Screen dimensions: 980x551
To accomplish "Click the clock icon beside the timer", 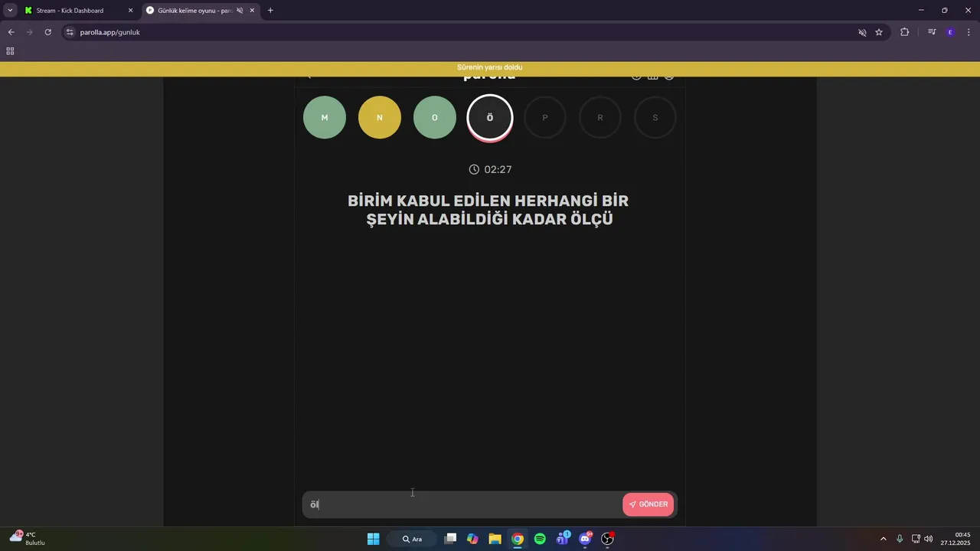I will click(474, 169).
